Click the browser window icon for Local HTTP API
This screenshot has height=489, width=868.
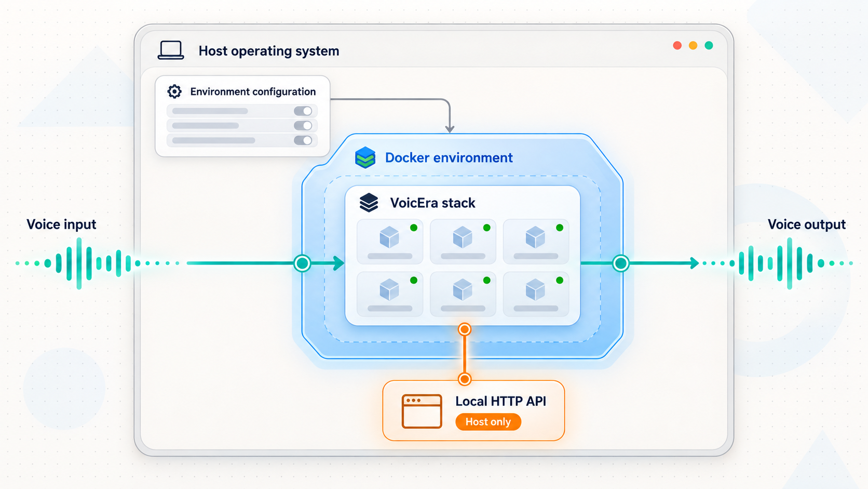click(x=422, y=411)
